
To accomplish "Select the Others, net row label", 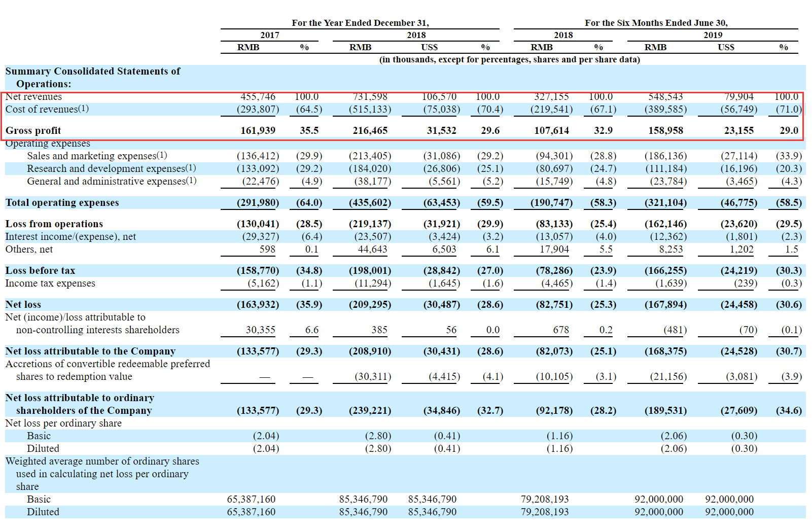I will pyautogui.click(x=29, y=249).
